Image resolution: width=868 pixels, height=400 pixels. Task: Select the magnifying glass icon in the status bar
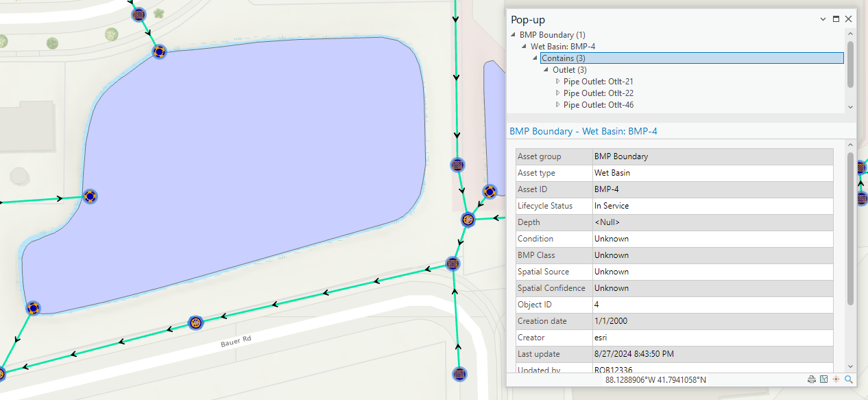pos(849,379)
